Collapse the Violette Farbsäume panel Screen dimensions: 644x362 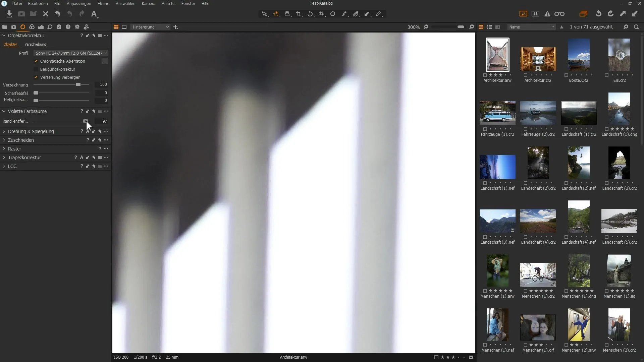click(4, 111)
